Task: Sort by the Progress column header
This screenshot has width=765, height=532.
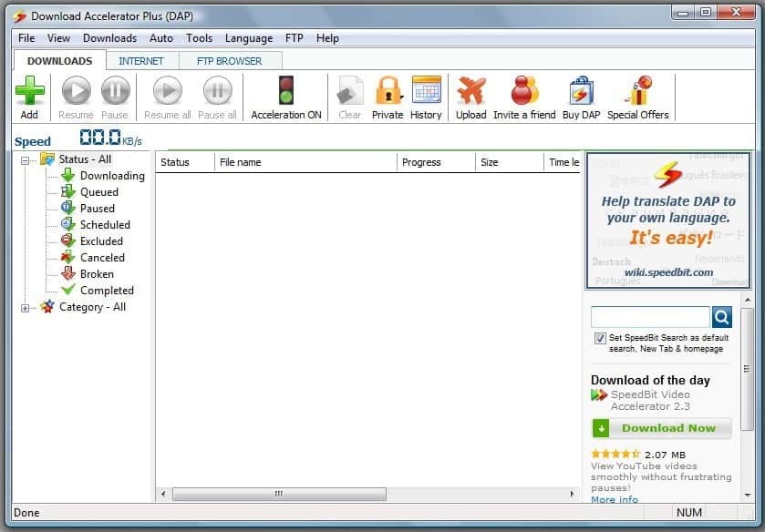Action: 436,162
